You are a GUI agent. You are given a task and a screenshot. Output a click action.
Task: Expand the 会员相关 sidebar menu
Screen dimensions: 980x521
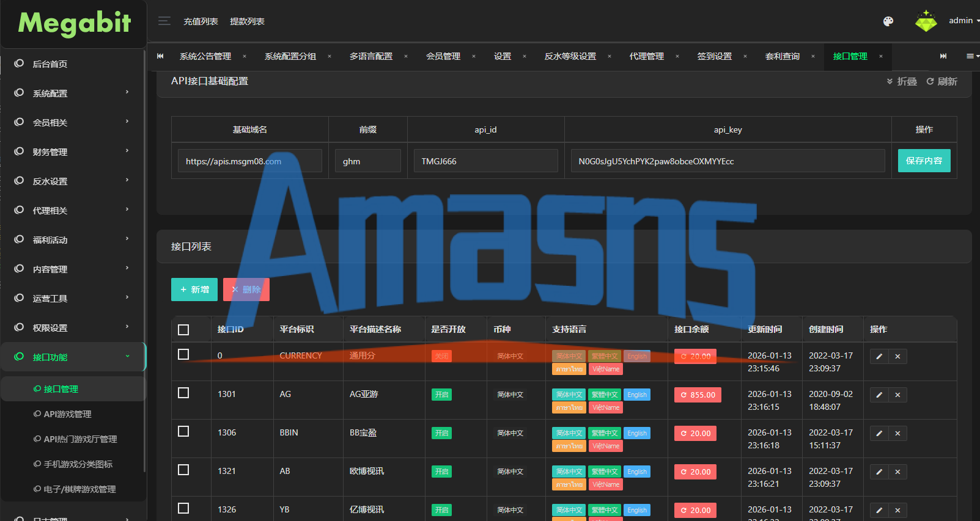point(73,122)
